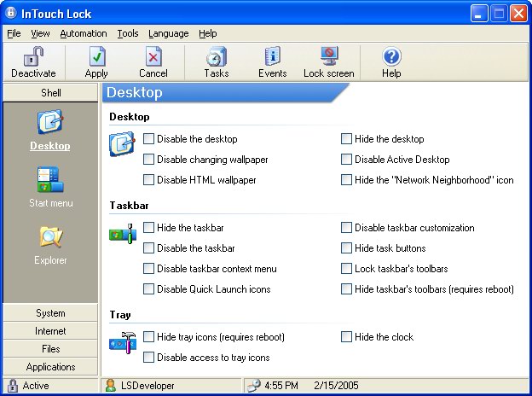
Task: Minimize the InTouch Lock window
Action: click(x=479, y=14)
